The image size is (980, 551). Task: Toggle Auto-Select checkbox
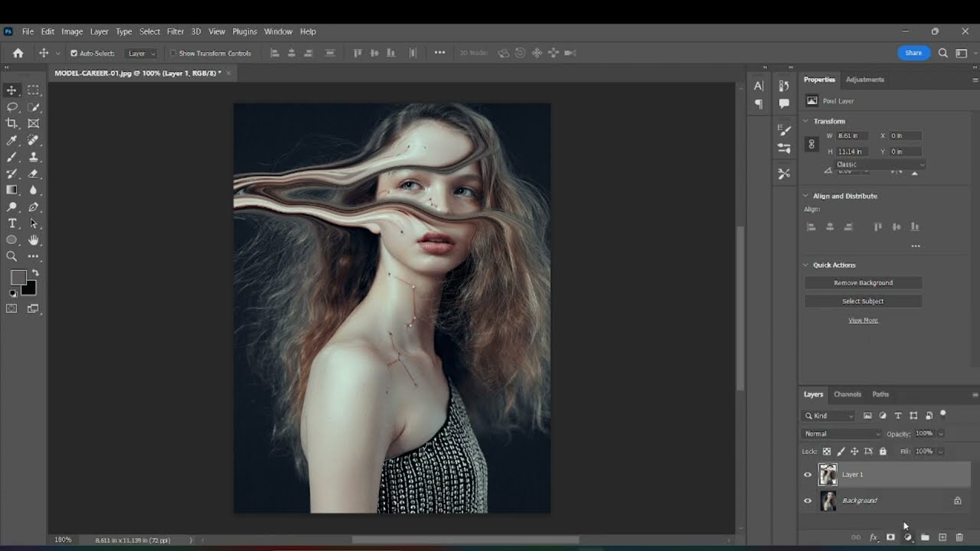pos(74,54)
